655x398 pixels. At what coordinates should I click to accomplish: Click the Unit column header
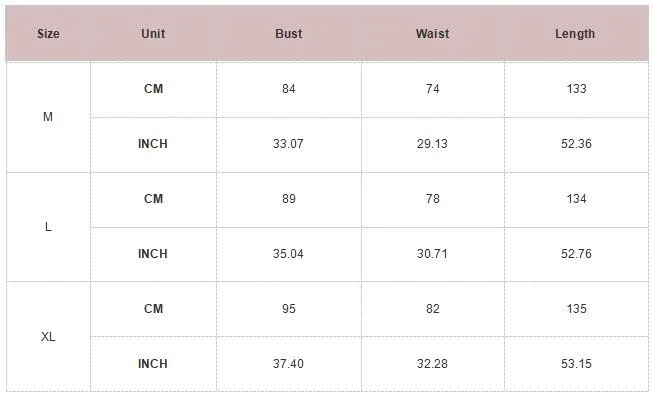(153, 33)
